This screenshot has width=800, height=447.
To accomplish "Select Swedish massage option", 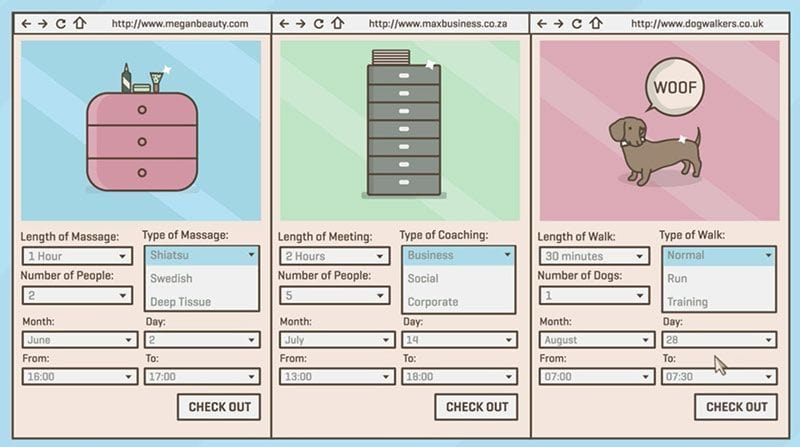I will tap(202, 278).
